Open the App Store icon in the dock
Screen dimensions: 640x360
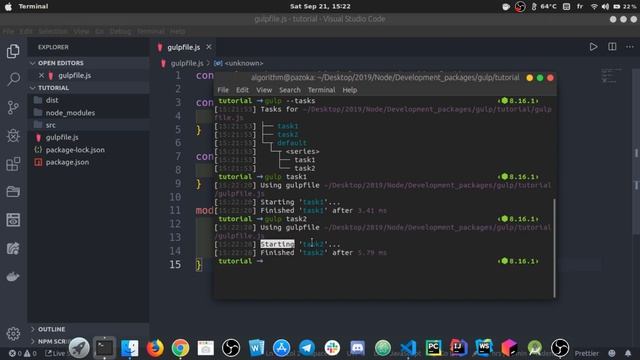(x=282, y=348)
